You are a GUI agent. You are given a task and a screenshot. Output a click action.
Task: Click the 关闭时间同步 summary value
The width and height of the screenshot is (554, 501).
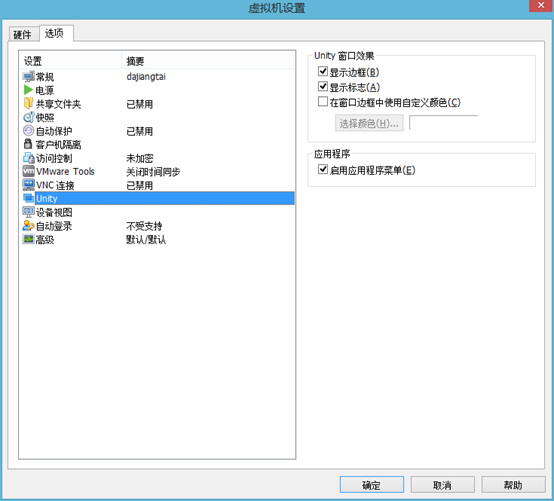pos(153,172)
